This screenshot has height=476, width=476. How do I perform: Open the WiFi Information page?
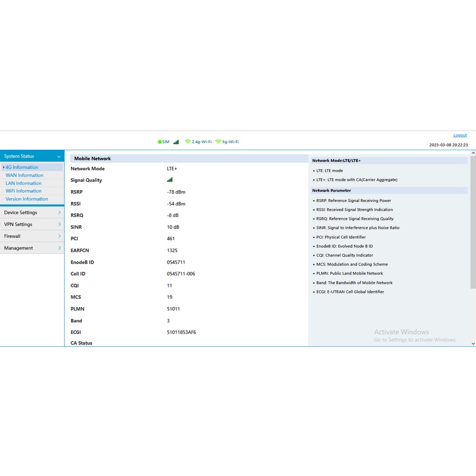coord(23,191)
